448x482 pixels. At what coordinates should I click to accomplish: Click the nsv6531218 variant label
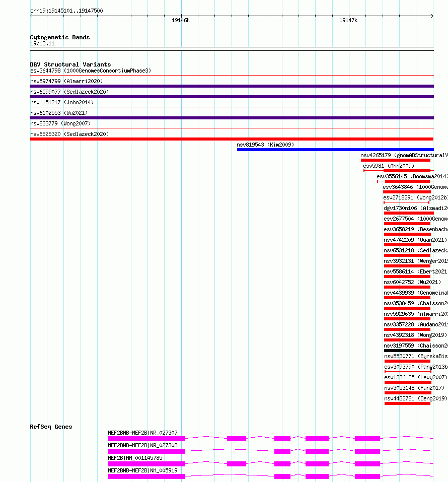point(416,250)
